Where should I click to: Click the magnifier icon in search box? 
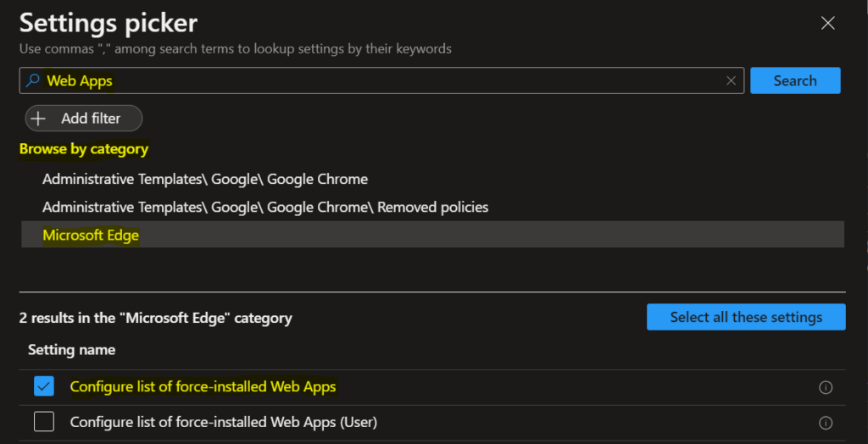33,80
